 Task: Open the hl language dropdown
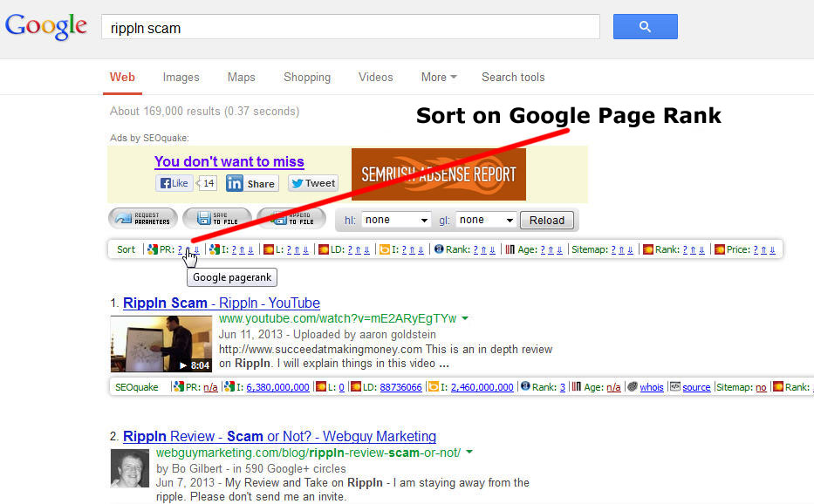click(396, 220)
